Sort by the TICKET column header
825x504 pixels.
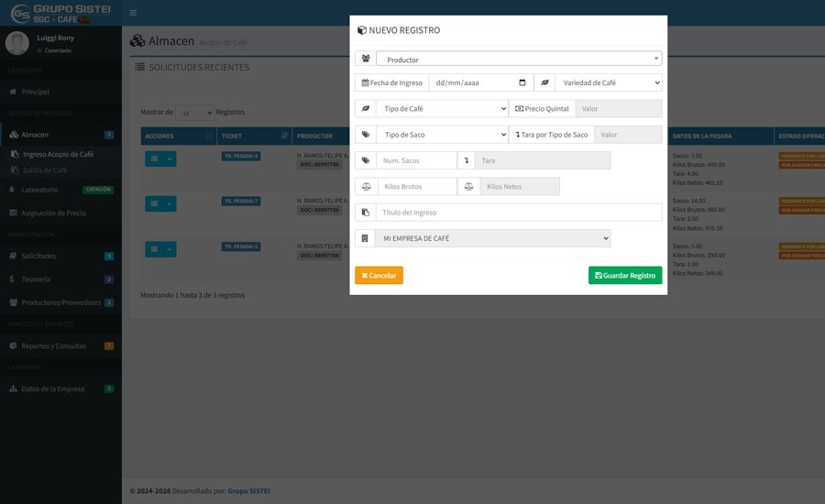(x=255, y=136)
